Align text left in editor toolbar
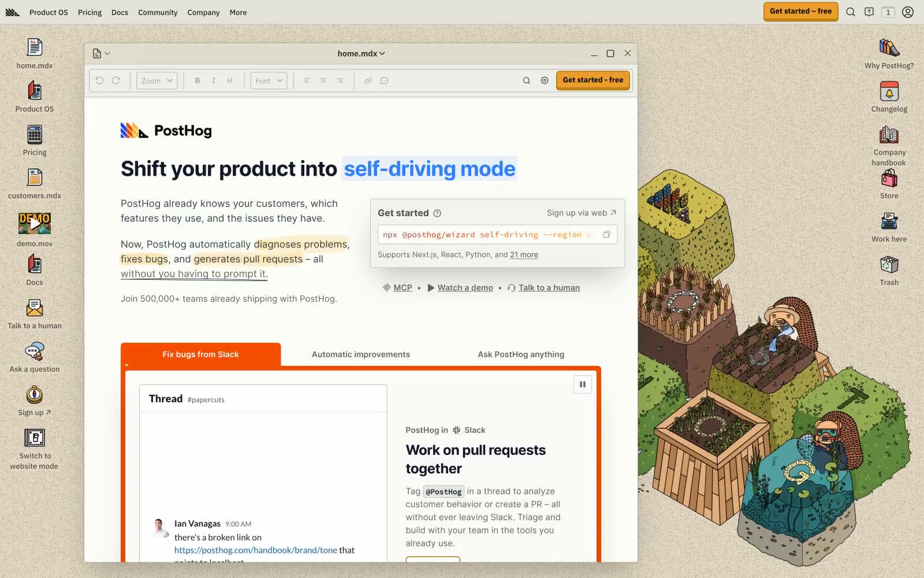The width and height of the screenshot is (924, 578). pos(307,80)
